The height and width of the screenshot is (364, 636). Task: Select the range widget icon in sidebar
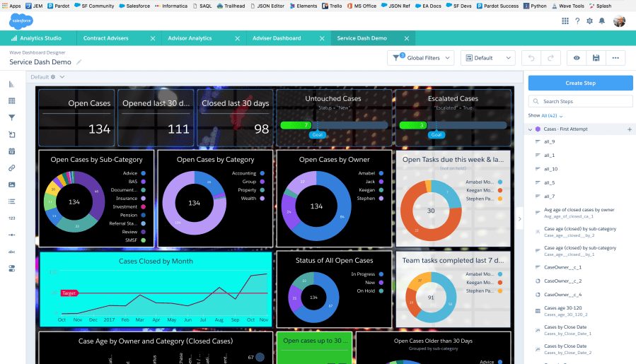12,235
